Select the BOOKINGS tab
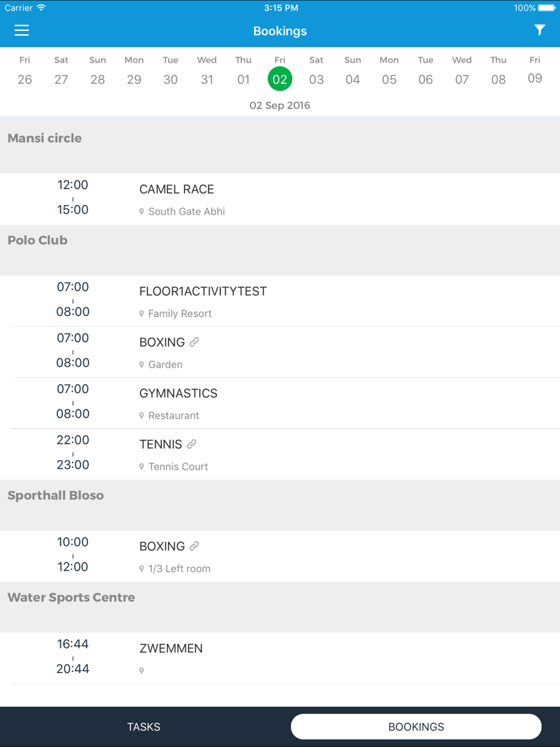Image resolution: width=560 pixels, height=747 pixels. pos(416,727)
